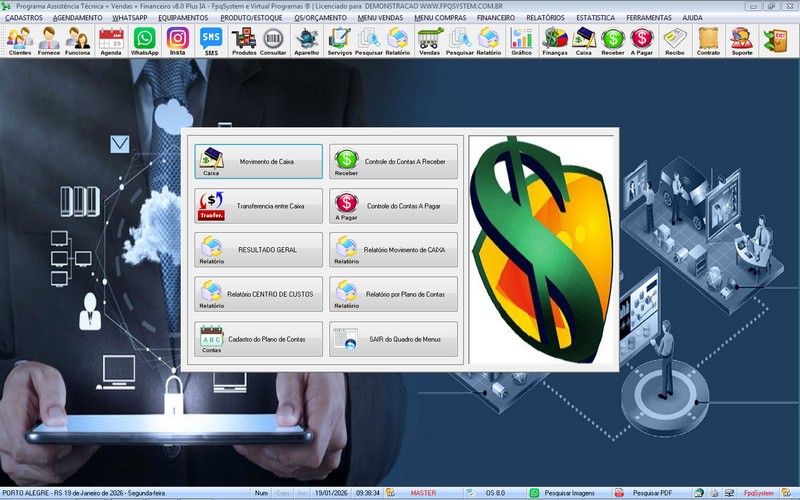The width and height of the screenshot is (800, 500).
Task: Open the PRODUTO/ESTOQUE menu
Action: [251, 18]
